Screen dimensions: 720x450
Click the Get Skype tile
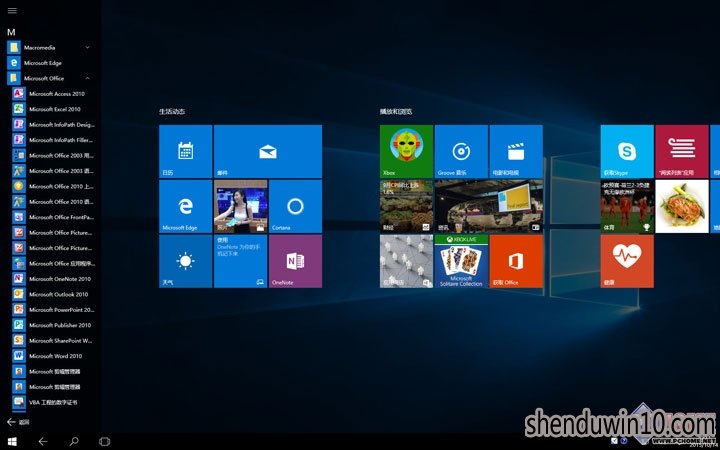tap(627, 151)
